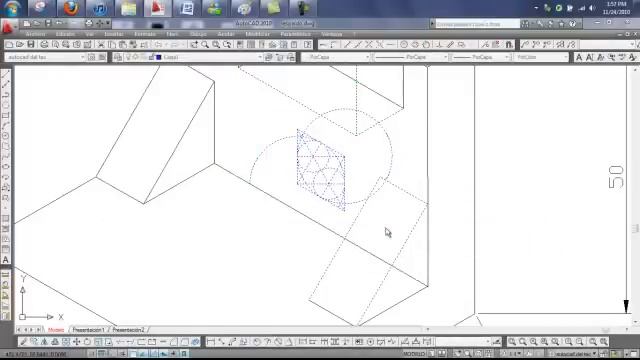Viewport: 640px width, 360px height.
Task: Toggle Object Snap in status bar
Action: [x=133, y=353]
